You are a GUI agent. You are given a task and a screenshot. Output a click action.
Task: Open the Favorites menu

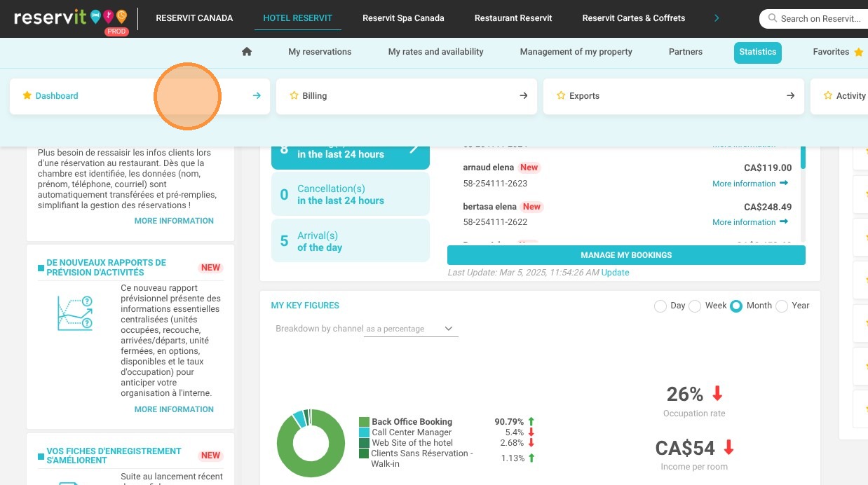point(831,52)
